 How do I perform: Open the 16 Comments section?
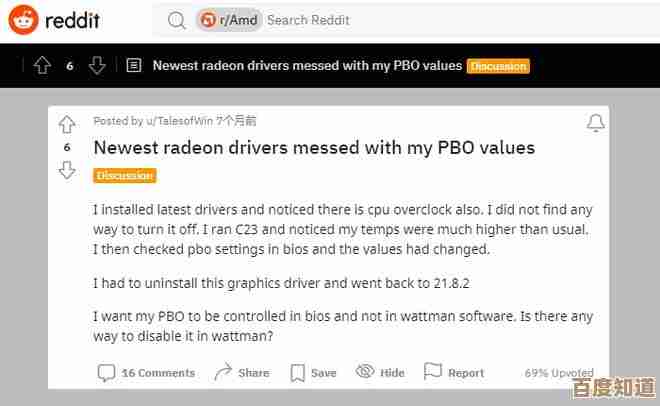[146, 373]
